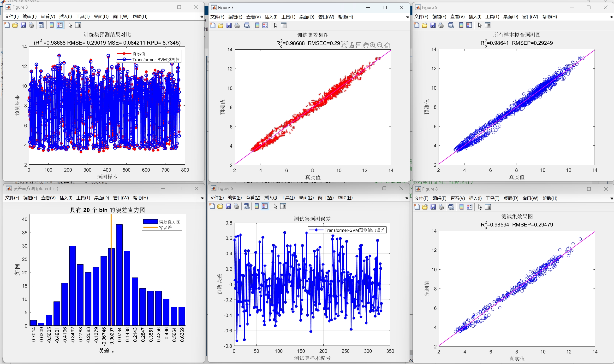Open 插入(I) menu in 误差直方图 window
The width and height of the screenshot is (614, 364).
66,198
